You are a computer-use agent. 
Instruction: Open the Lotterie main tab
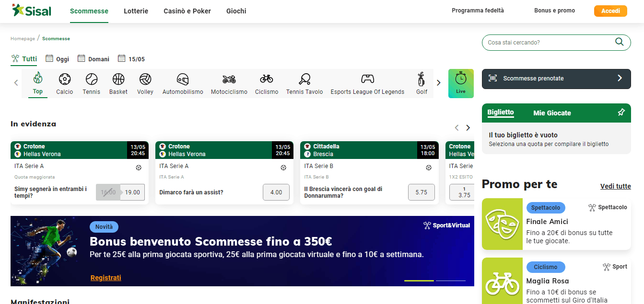coord(136,11)
